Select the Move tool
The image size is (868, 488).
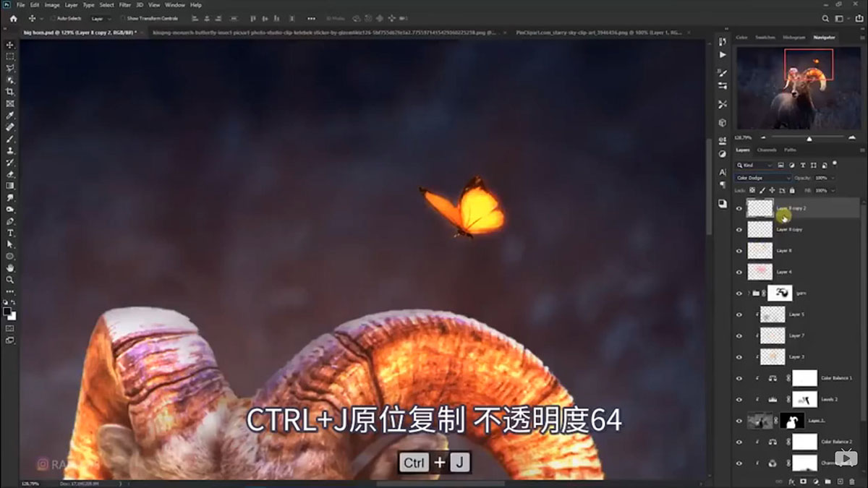click(x=9, y=43)
